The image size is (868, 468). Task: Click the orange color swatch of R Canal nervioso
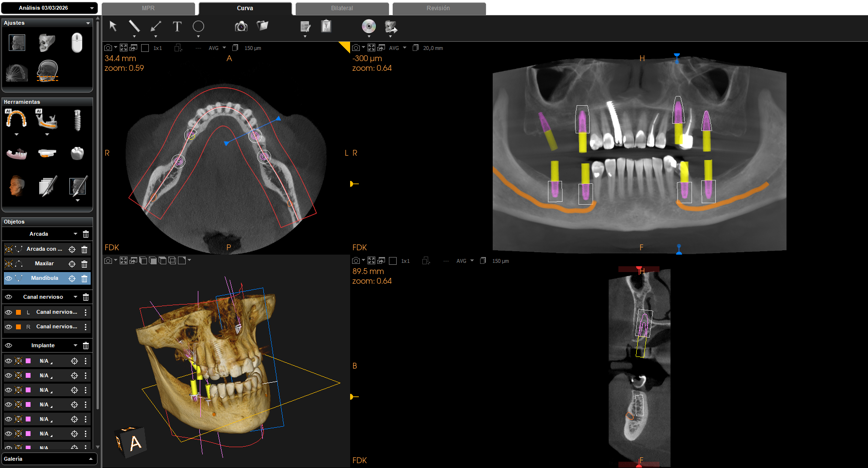pos(18,327)
